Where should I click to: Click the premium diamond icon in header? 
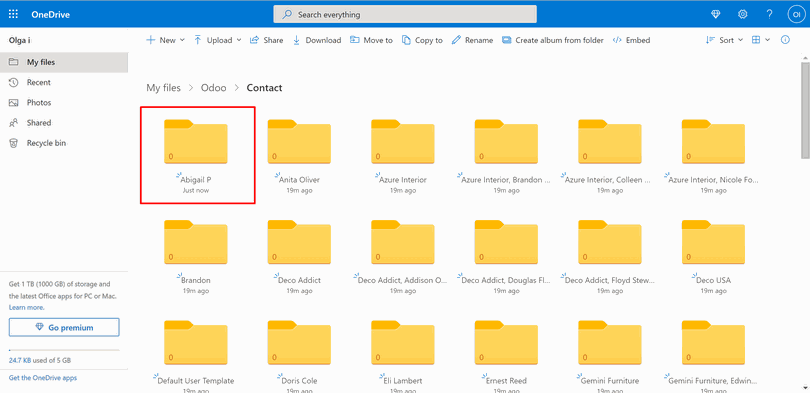[715, 14]
